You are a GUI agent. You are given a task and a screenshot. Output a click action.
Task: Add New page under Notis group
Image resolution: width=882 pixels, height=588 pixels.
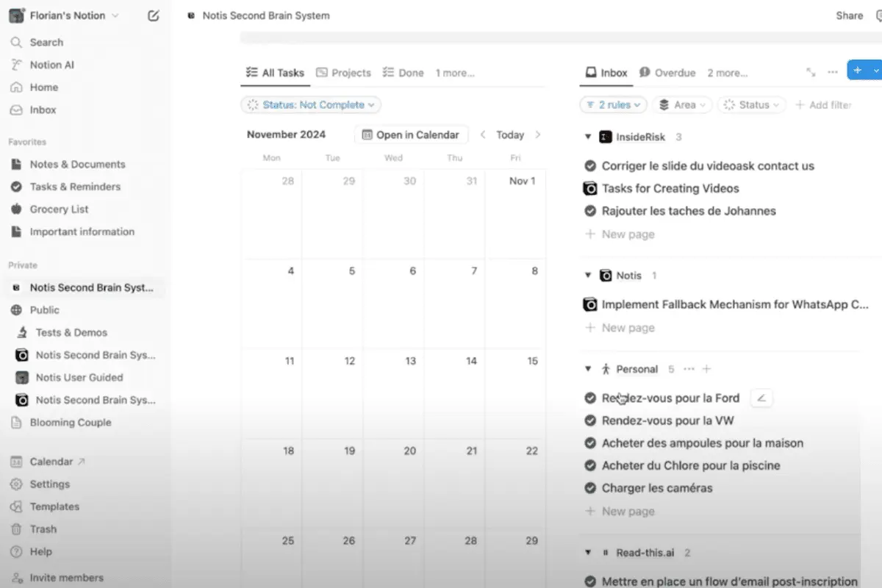620,328
